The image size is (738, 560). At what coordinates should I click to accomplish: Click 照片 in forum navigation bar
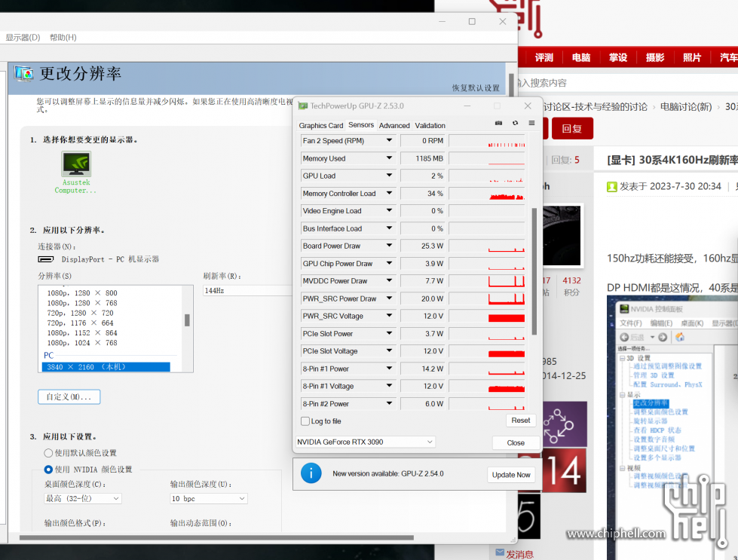coord(692,57)
